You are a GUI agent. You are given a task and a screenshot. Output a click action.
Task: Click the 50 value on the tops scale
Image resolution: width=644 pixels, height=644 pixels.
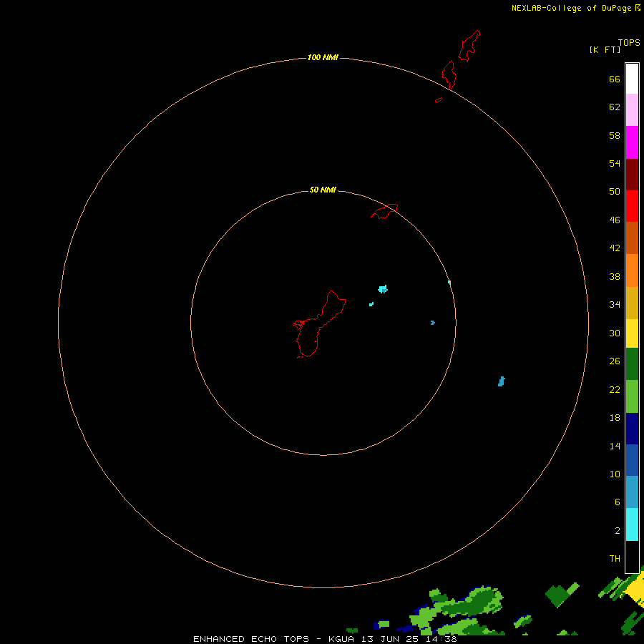(x=615, y=191)
